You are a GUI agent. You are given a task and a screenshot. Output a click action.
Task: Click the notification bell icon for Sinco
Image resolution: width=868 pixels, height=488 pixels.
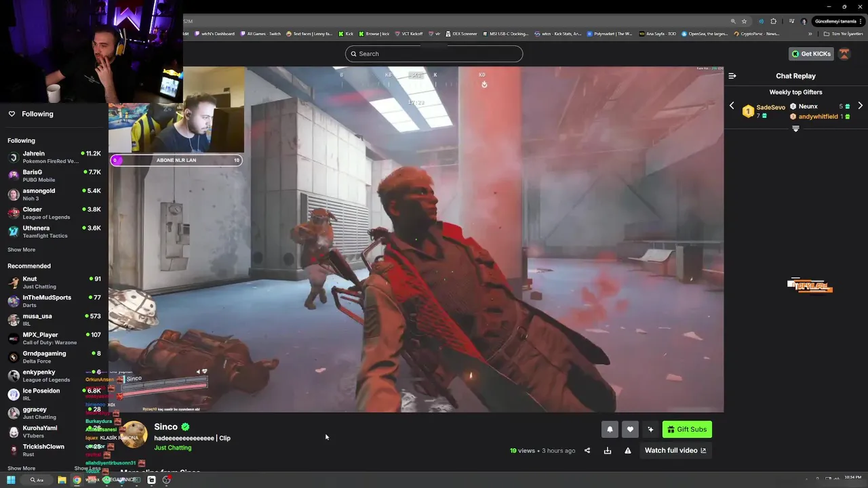(610, 429)
